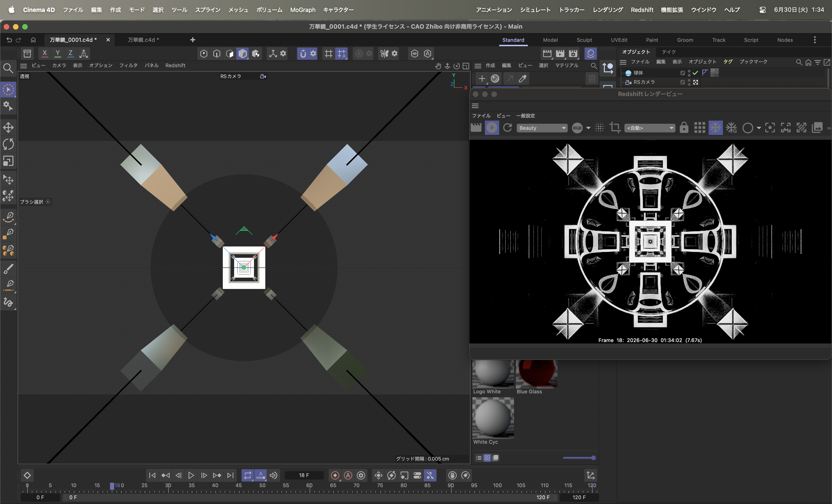Viewport: 832px width, 504px height.
Task: Go to end of animation
Action: tap(230, 475)
